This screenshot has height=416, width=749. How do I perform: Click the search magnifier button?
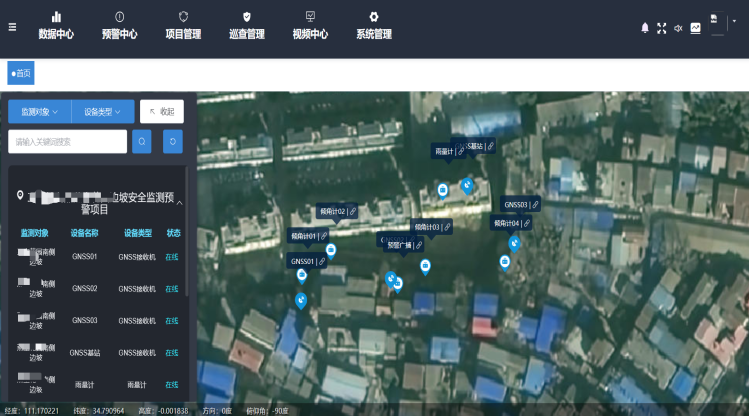tap(143, 142)
